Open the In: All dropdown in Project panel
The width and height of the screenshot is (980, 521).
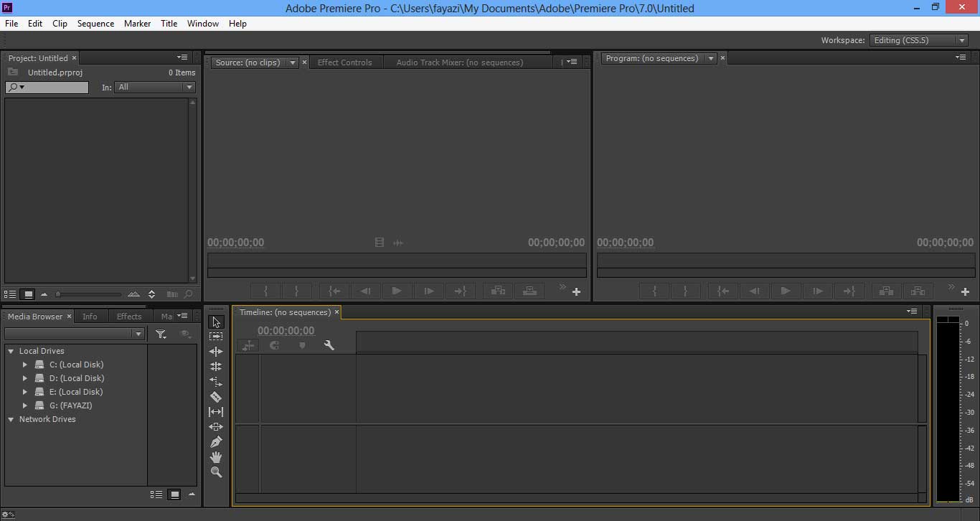(155, 87)
